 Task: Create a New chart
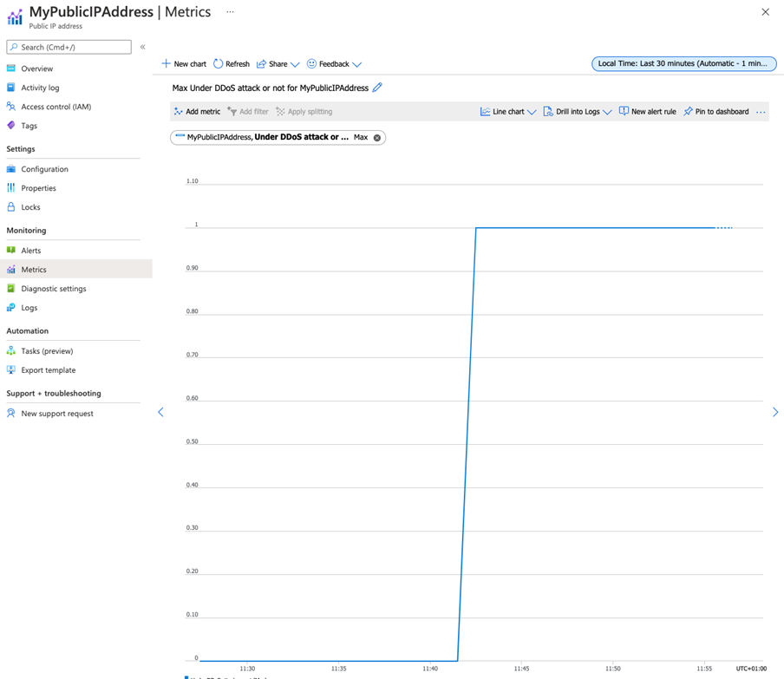(183, 63)
